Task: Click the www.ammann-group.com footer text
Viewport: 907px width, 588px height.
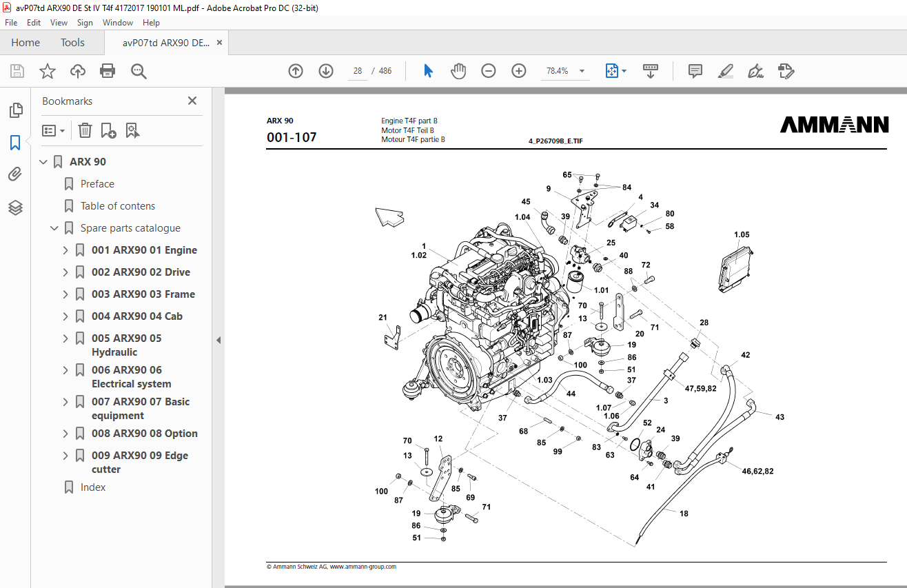Action: coord(363,567)
